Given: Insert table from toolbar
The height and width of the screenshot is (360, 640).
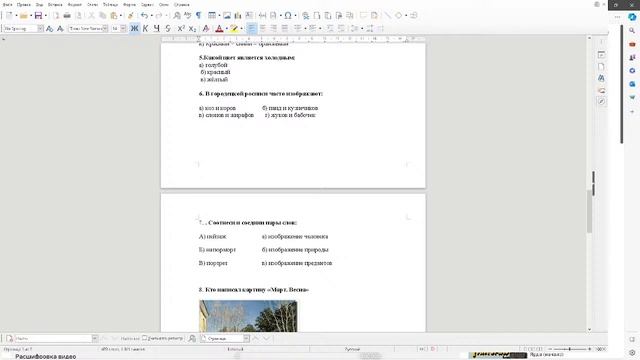Looking at the screenshot, I should [x=211, y=16].
